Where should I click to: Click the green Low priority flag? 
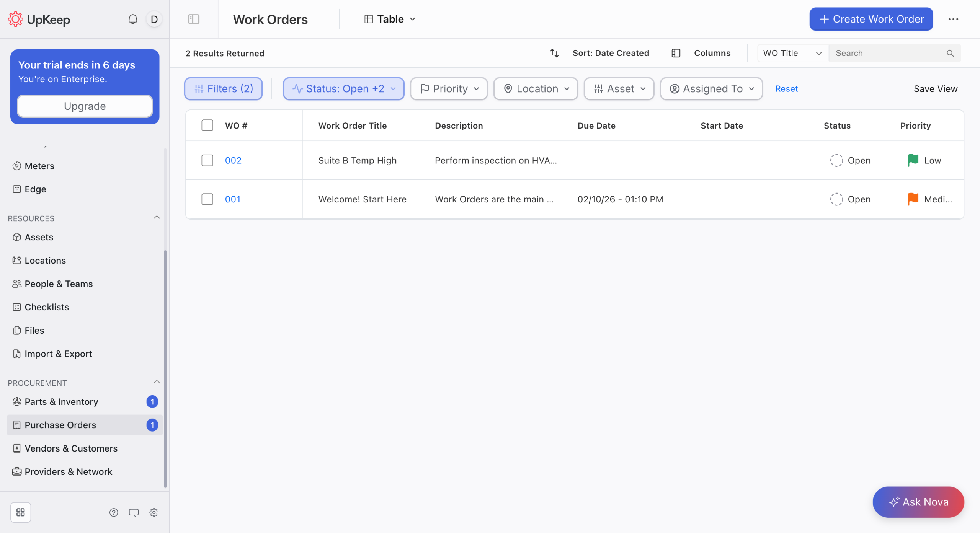coord(913,160)
